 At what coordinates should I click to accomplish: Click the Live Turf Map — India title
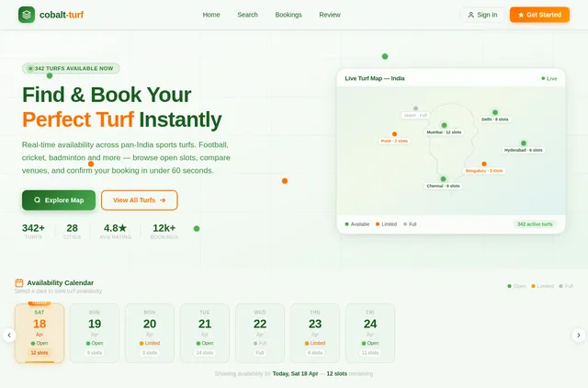click(x=375, y=78)
